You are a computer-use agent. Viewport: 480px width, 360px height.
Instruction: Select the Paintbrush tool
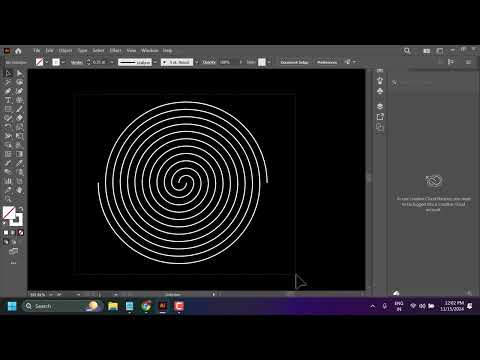20,109
